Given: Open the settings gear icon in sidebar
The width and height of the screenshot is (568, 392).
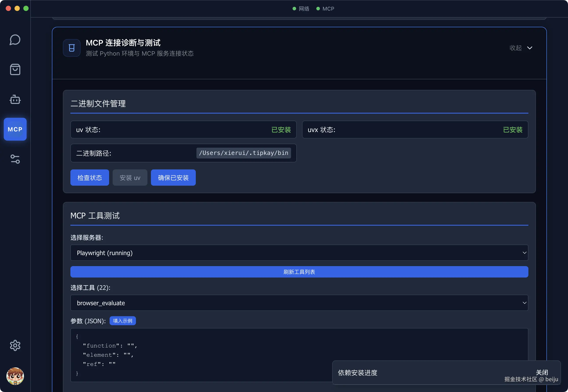Looking at the screenshot, I should click(15, 346).
